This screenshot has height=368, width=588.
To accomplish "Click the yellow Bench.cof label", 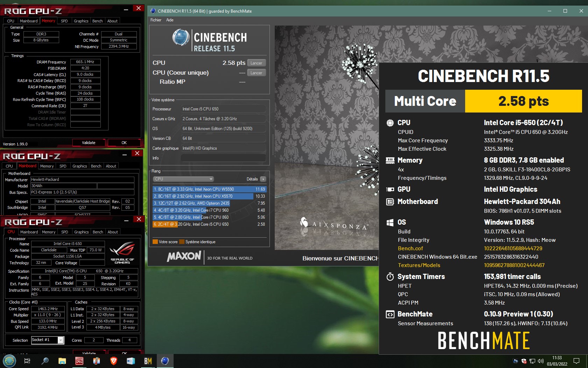I will [411, 248].
